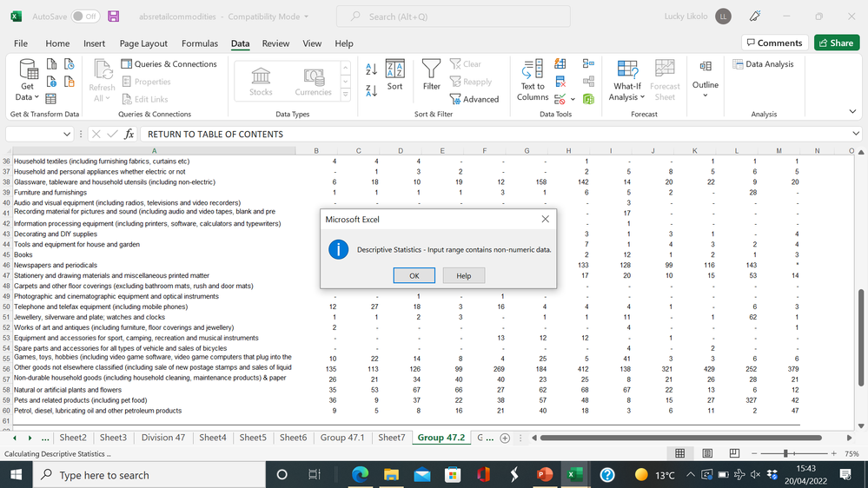Click Queries & Connections

click(169, 64)
